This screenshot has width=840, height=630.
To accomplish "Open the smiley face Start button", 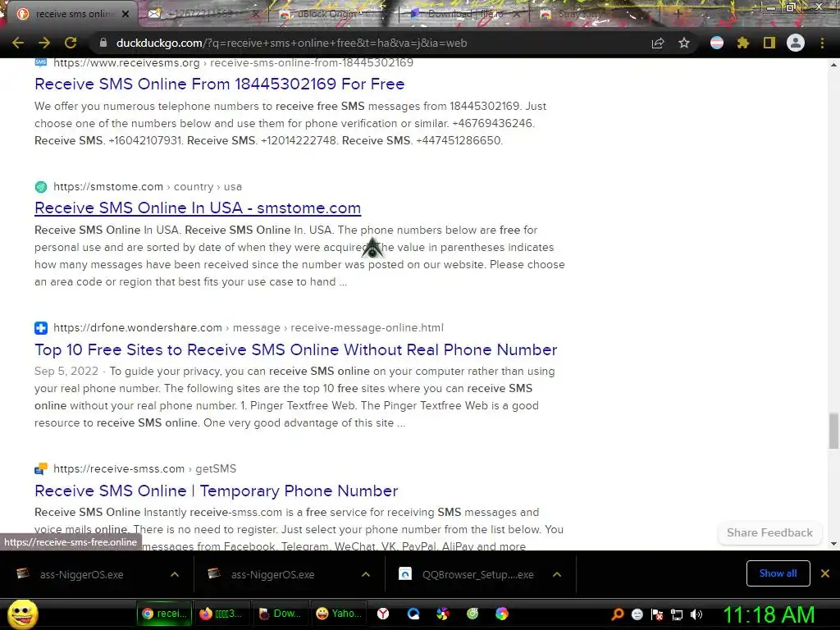I will click(22, 614).
